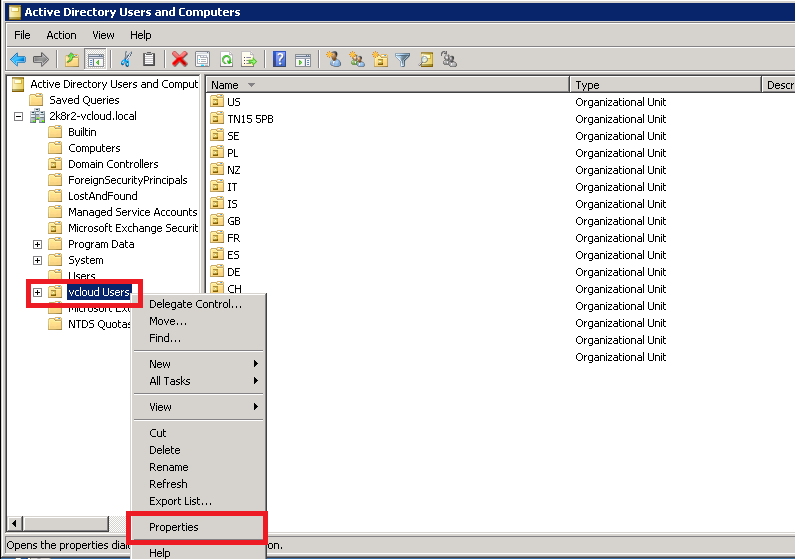Click the Saved Queries folder icon
This screenshot has width=795, height=559.
[36, 100]
